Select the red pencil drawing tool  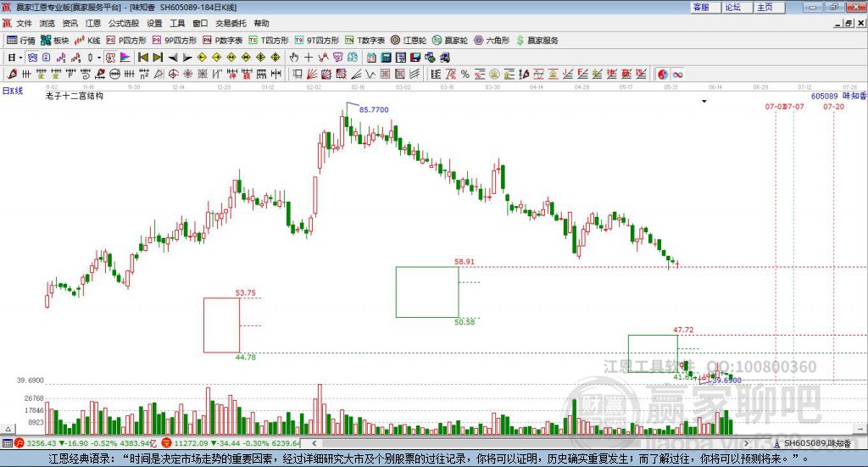pos(12,74)
